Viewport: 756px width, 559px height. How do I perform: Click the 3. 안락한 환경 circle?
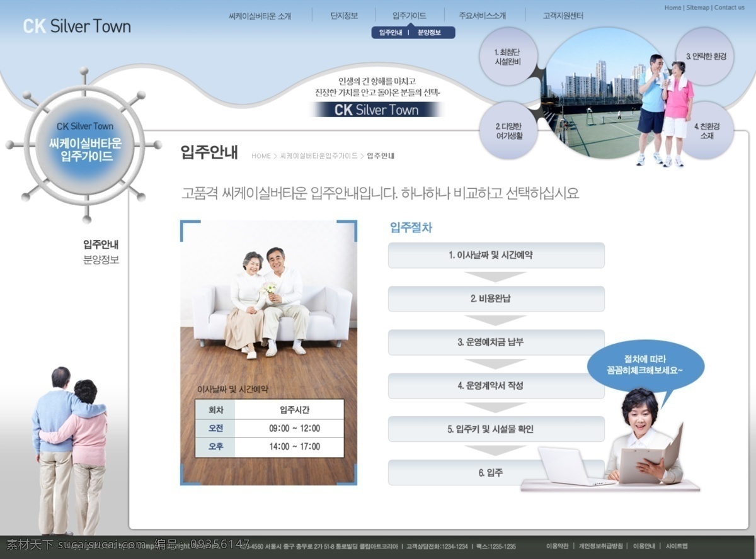point(706,56)
